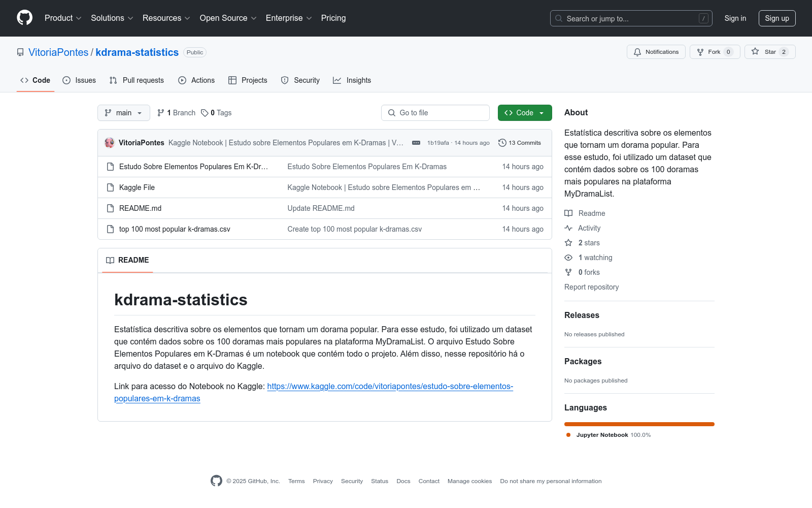Screen dimensions: 812x508
Task: Open the Security tab
Action: [300, 80]
